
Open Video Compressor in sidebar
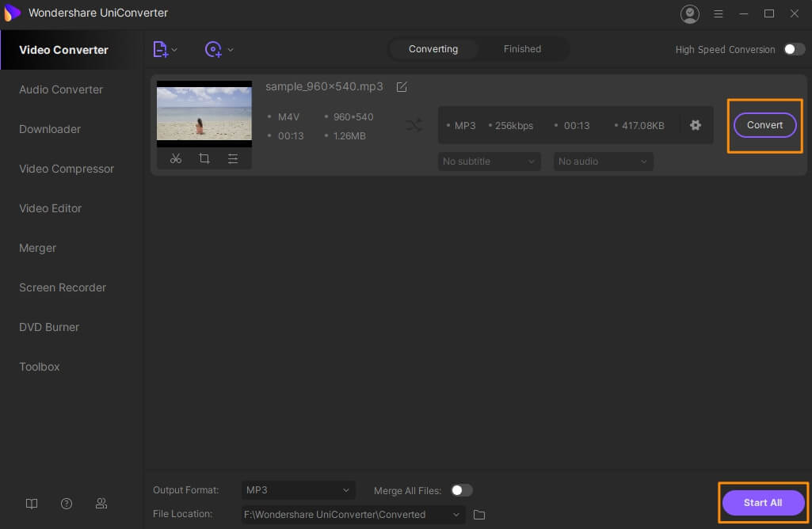67,169
